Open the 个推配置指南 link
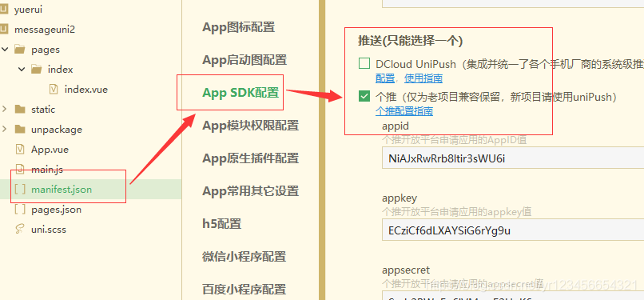The height and width of the screenshot is (300, 644). tap(404, 111)
